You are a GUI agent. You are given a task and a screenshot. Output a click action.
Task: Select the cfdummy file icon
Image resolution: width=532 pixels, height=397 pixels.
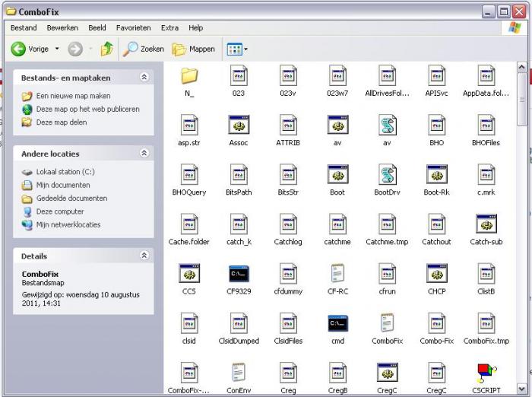coord(288,274)
